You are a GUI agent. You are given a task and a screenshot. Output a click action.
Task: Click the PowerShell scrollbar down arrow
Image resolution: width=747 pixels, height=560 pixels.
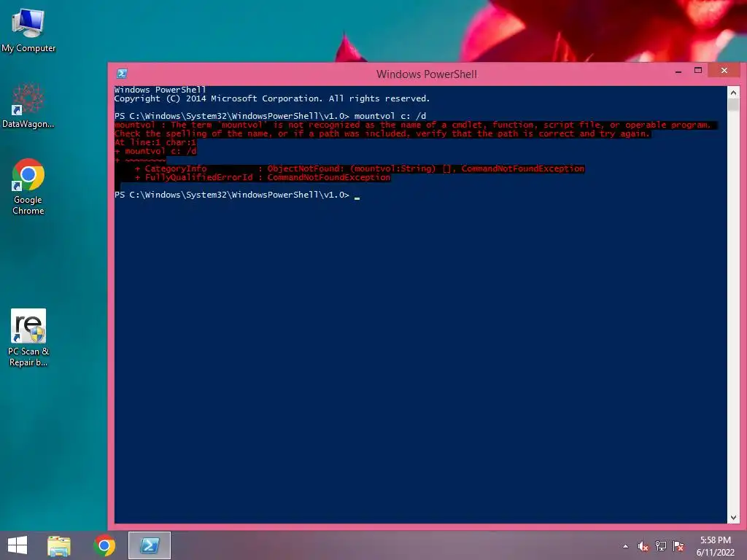[733, 518]
